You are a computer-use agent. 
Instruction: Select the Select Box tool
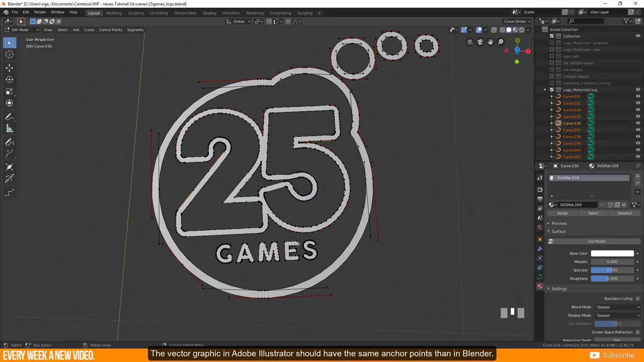coord(9,43)
